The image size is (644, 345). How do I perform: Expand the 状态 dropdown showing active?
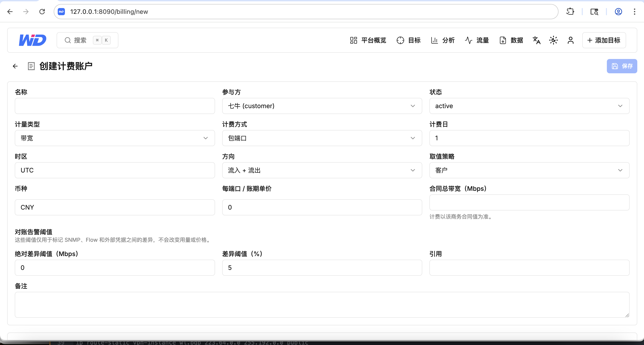click(529, 106)
